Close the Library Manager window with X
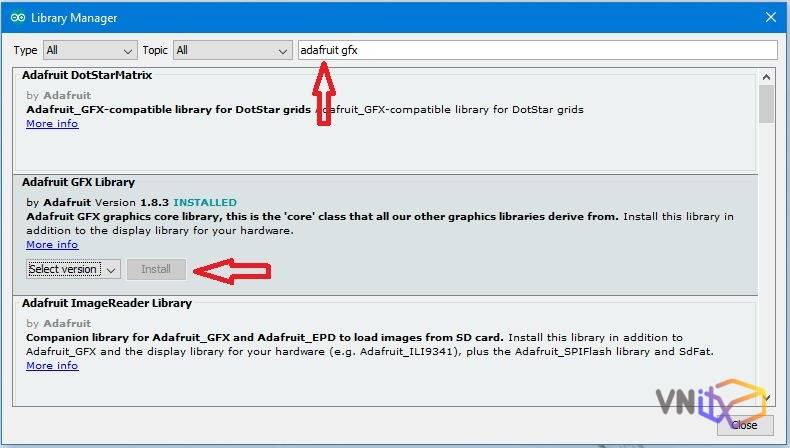The height and width of the screenshot is (448, 790). [770, 17]
